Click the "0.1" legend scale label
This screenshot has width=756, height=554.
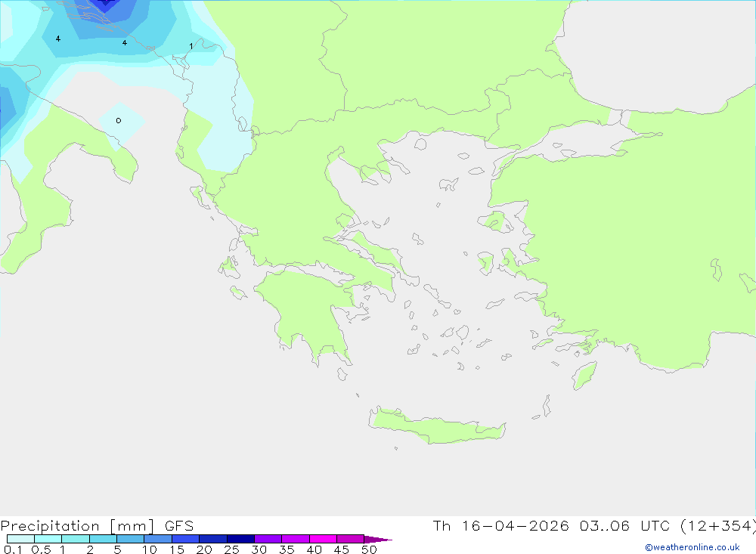pos(13,549)
